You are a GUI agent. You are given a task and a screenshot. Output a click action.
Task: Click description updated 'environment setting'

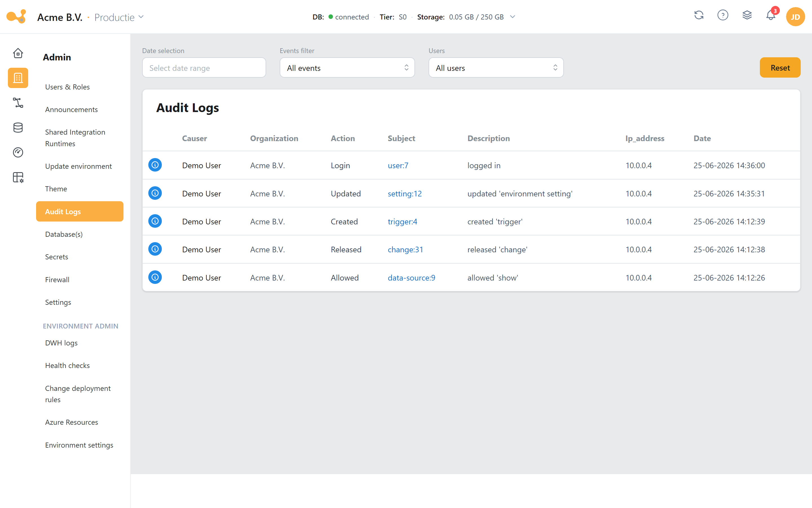[520, 194]
